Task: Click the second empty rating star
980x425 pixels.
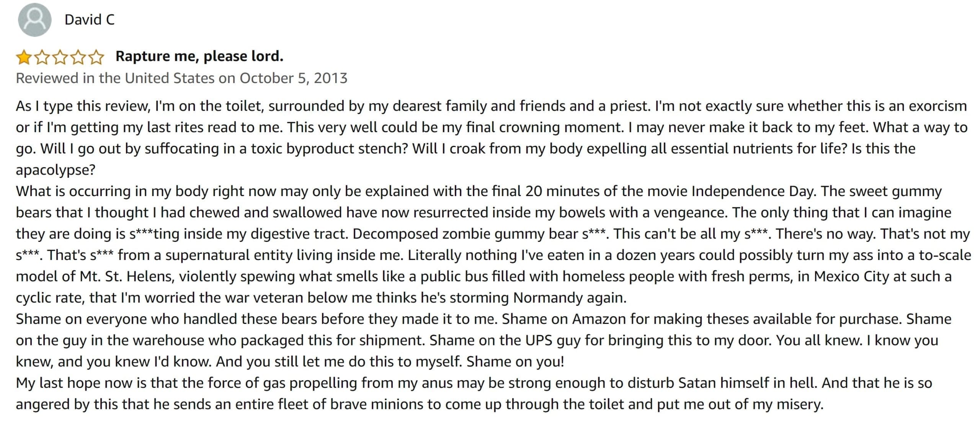Action: [42, 57]
